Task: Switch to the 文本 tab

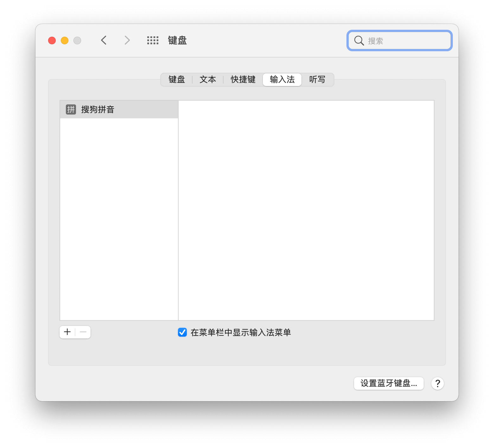Action: (x=208, y=79)
